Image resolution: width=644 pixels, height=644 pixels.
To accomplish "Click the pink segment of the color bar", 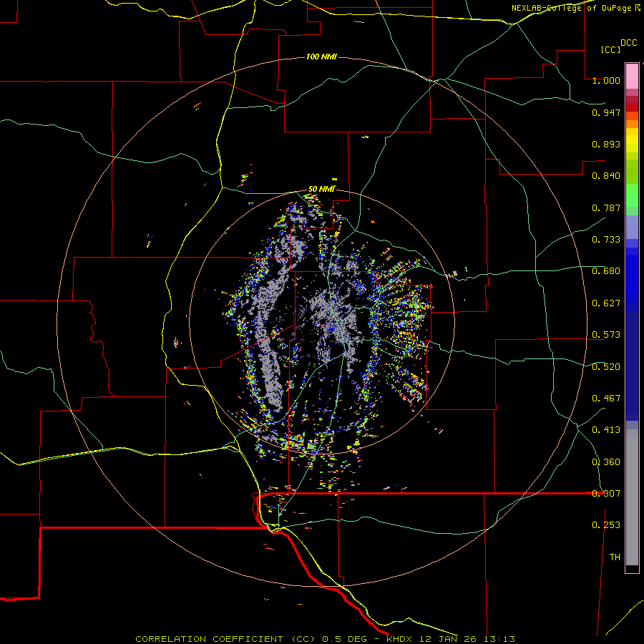I will tap(632, 76).
